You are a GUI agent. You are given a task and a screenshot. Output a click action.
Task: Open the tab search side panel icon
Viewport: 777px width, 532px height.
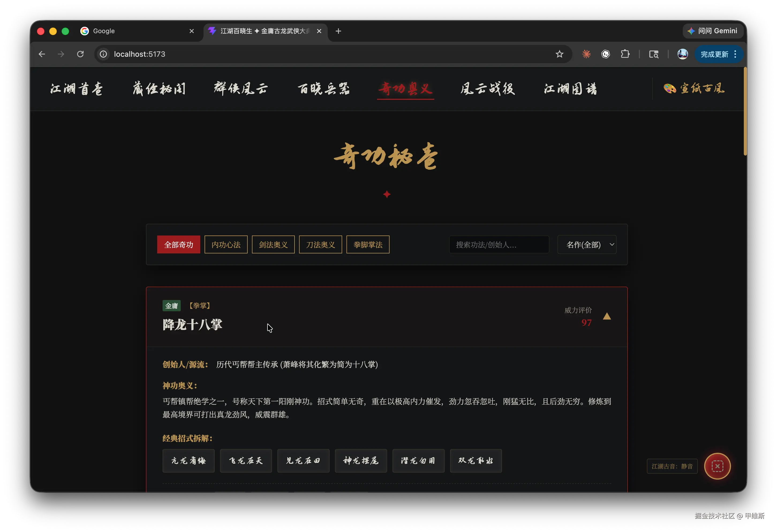pos(654,54)
